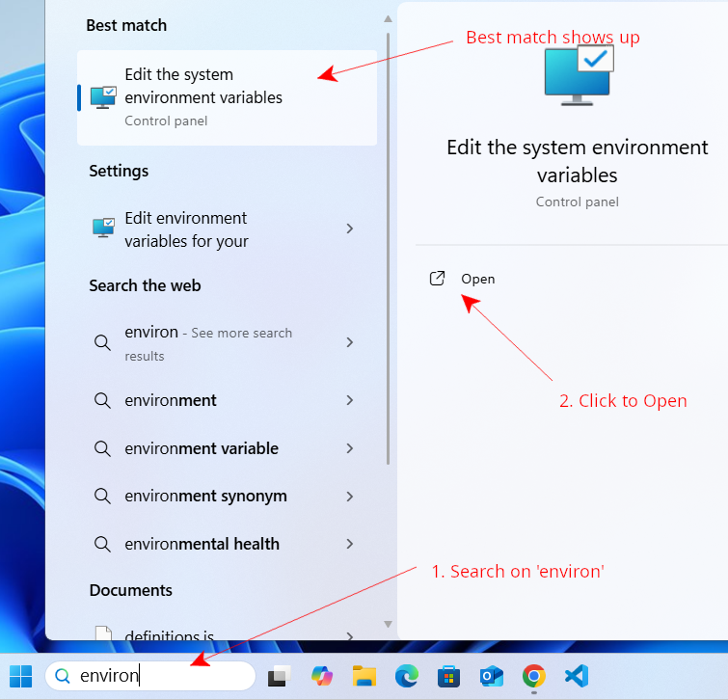This screenshot has height=700, width=728.
Task: Select 'environmental health' web suggestion
Action: 227,544
